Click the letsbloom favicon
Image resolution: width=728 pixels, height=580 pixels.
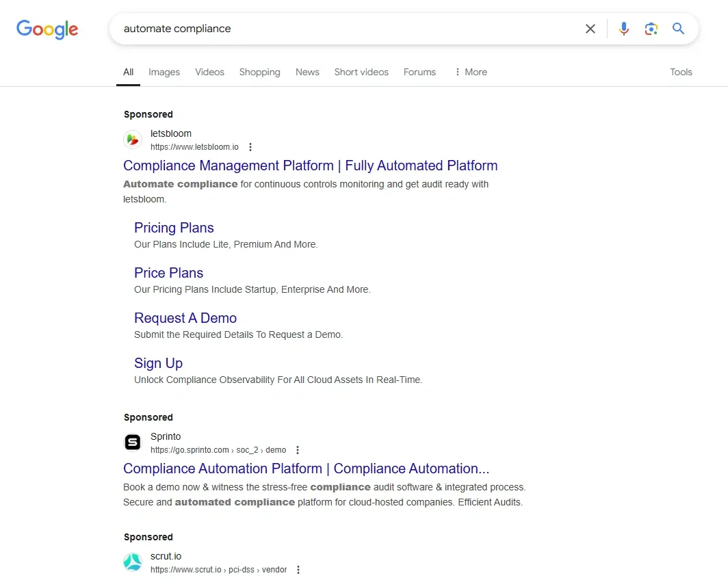coord(133,139)
